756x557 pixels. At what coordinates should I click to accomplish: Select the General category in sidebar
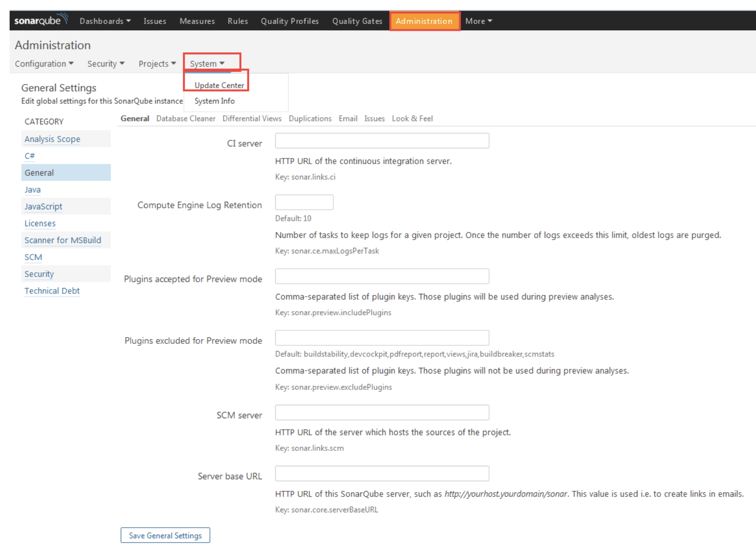click(x=66, y=173)
